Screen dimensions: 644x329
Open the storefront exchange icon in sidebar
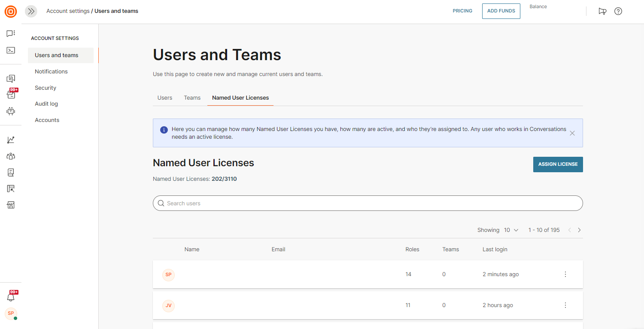tap(11, 205)
